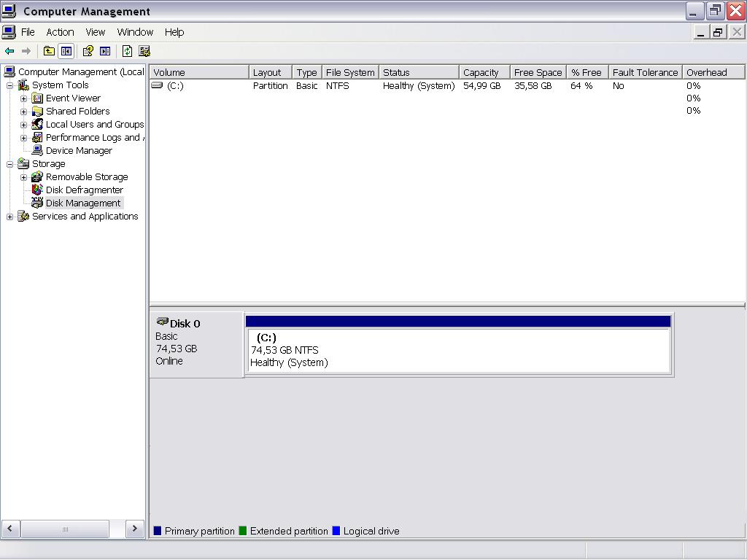The height and width of the screenshot is (560, 747).
Task: Click the 54,99 GB capacity cell
Action: point(481,86)
